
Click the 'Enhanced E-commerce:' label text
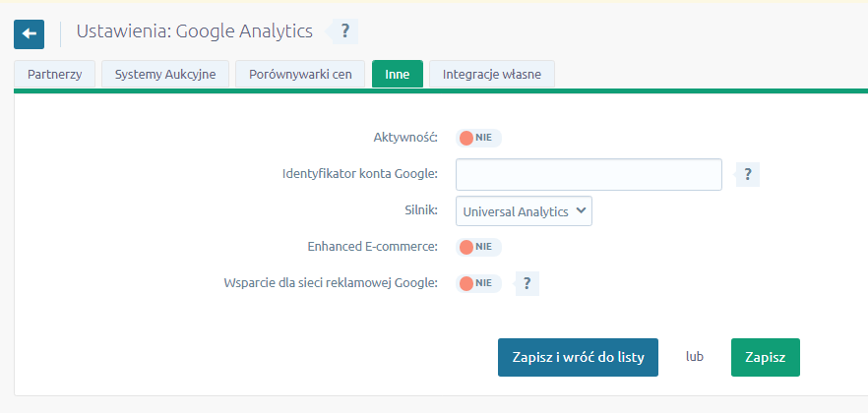point(372,247)
